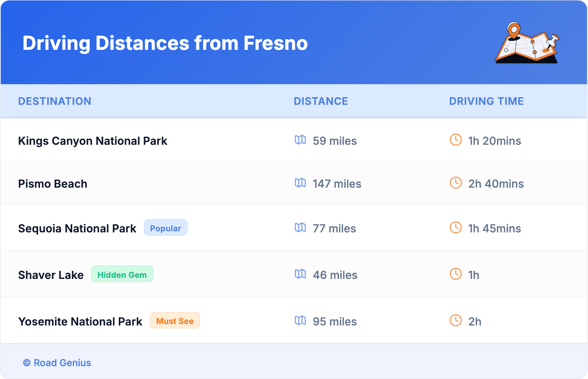This screenshot has height=379, width=588.
Task: Click map icon beside 46 miles
Action: coord(300,274)
